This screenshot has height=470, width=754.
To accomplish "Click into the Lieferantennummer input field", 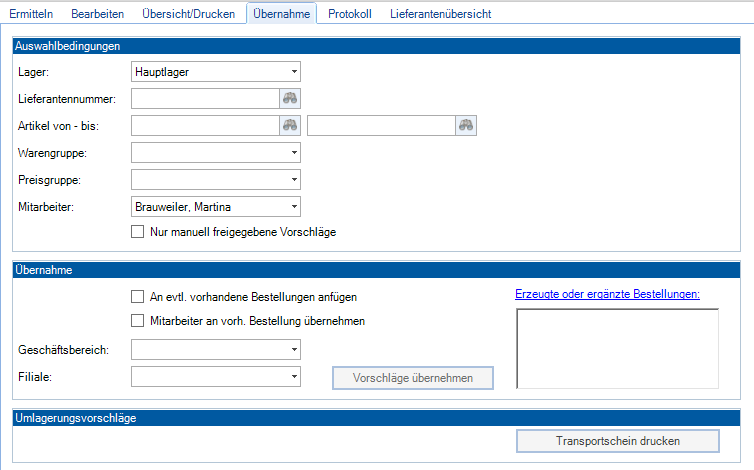I will coord(205,98).
